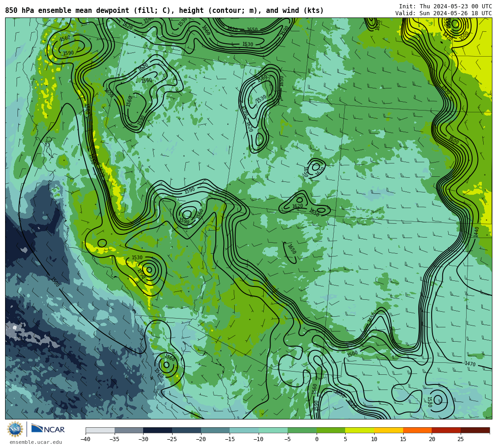Viewport: 497px width, 448px height.
Task: Pick the mint green colorbar segment, -10 to -5
Action: [x=273, y=430]
